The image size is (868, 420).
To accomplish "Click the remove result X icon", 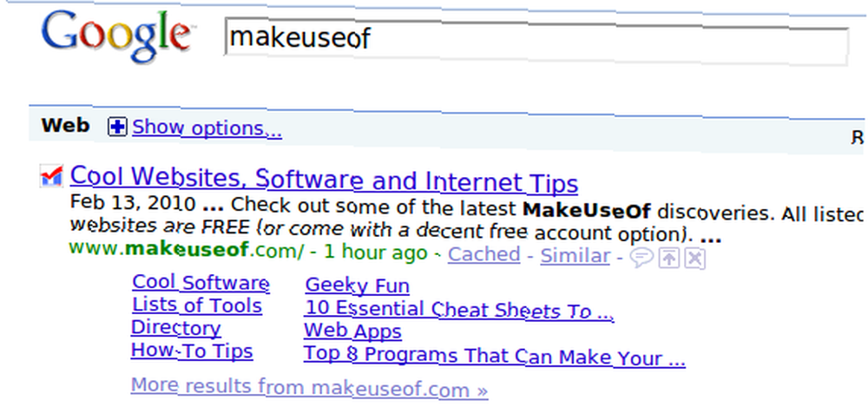I will [694, 259].
